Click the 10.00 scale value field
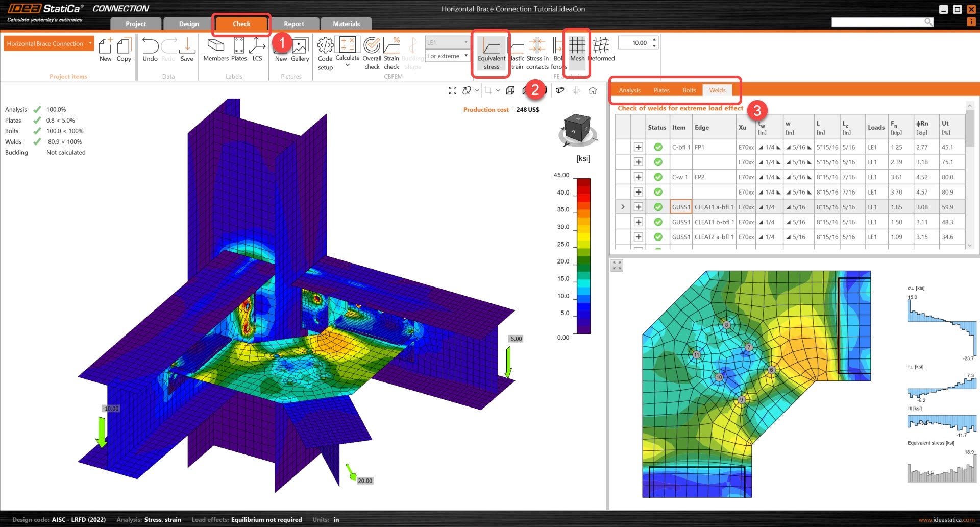Screen dimensions: 980x527 (634, 43)
